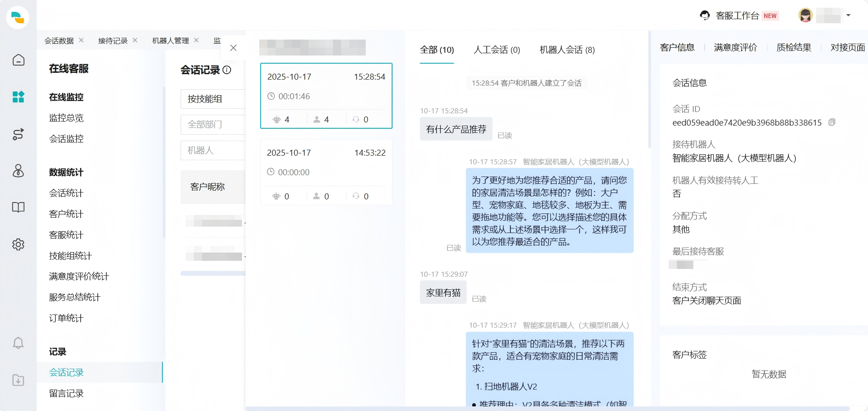This screenshot has width=868, height=411.
Task: Copy the 会话ID using copy icon
Action: pos(832,122)
